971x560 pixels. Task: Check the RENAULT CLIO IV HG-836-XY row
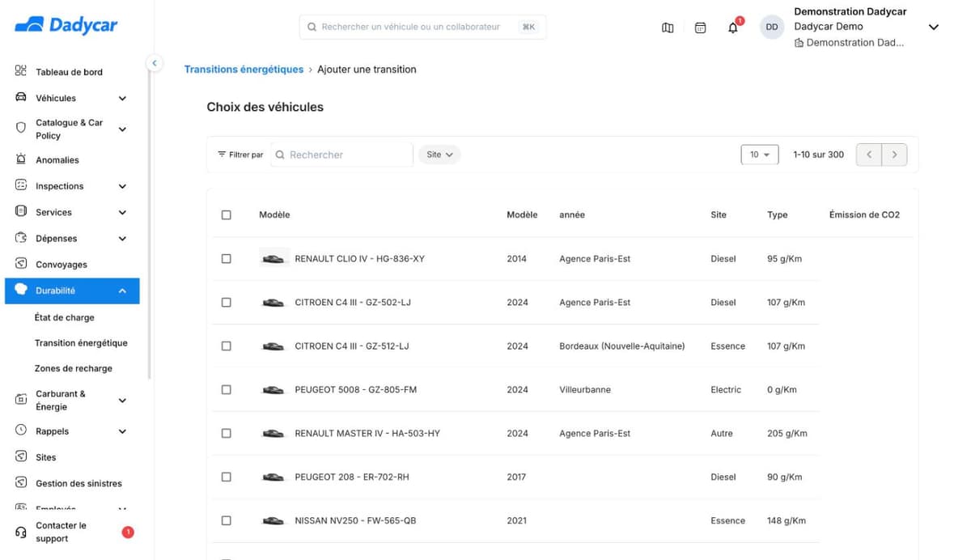tap(226, 258)
